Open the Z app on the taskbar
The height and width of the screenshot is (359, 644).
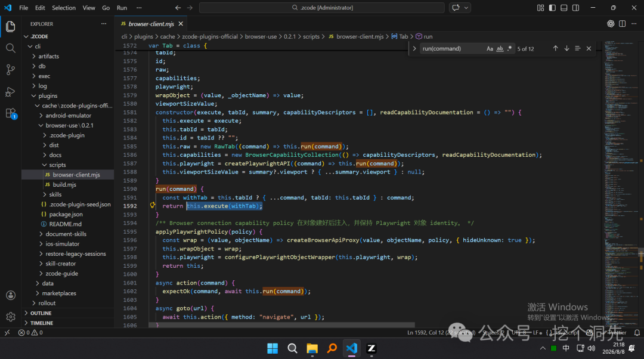pos(371,349)
